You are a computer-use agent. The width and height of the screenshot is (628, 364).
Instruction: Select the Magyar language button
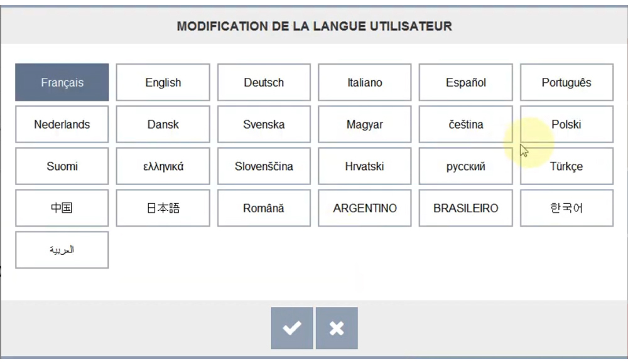click(x=365, y=124)
